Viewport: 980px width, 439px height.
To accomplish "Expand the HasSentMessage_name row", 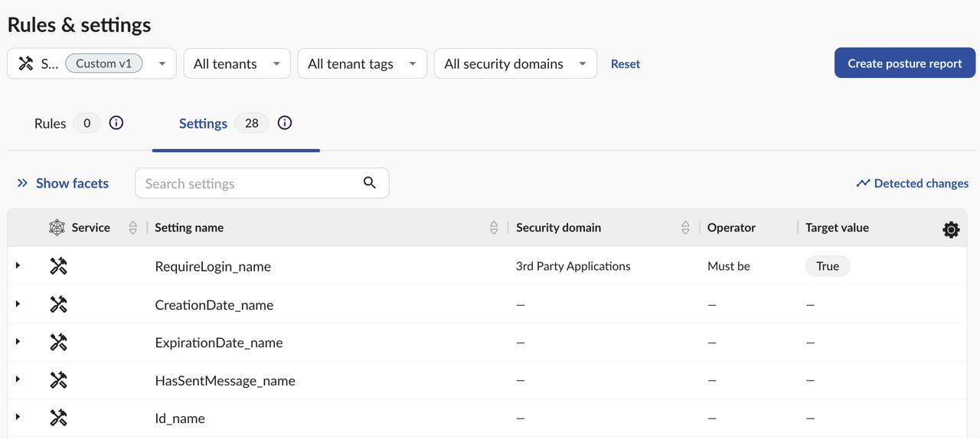I will tap(18, 379).
